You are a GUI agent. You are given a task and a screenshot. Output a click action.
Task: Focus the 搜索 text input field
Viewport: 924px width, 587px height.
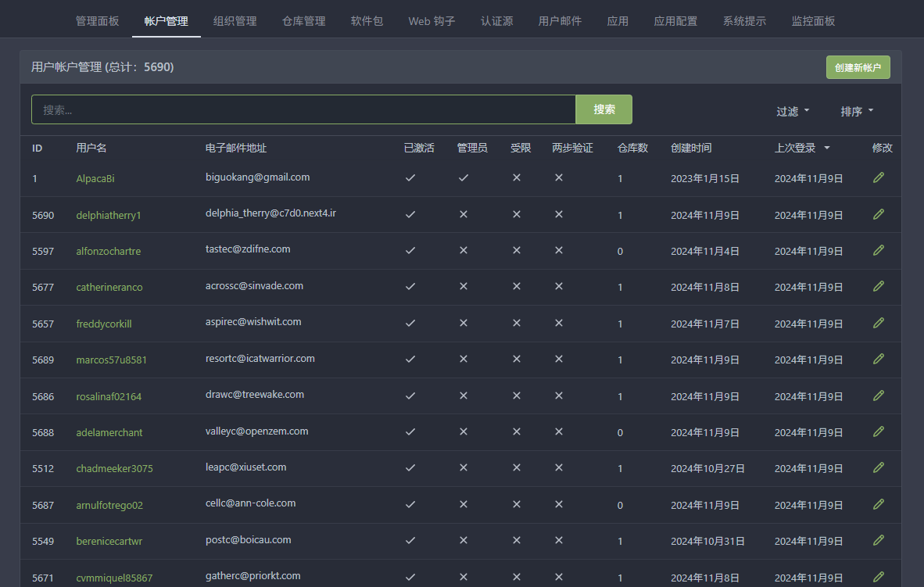click(x=303, y=110)
